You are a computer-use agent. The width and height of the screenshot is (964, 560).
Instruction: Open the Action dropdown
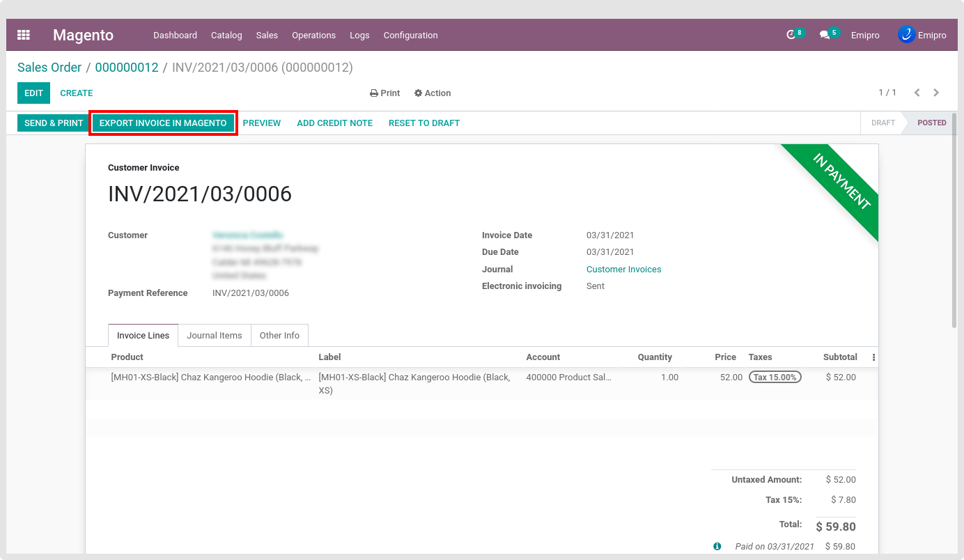coord(433,93)
